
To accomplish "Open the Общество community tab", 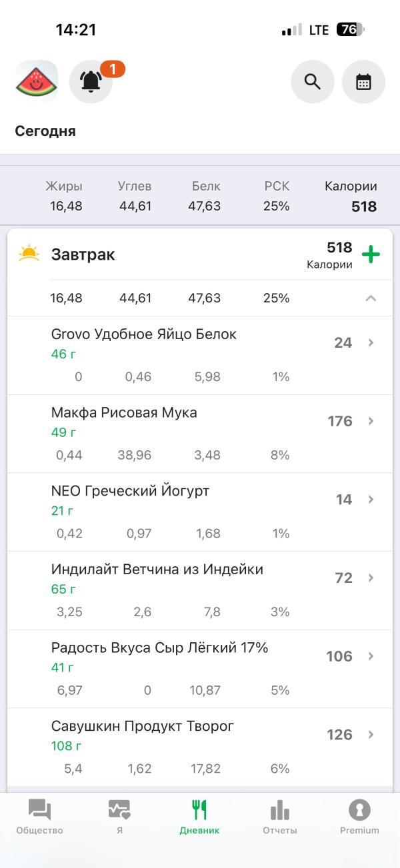I will 39,817.
